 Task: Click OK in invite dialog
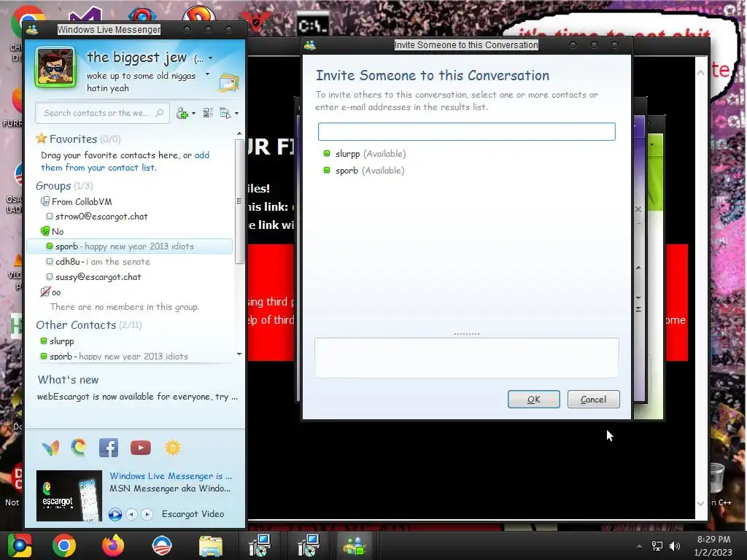click(x=533, y=399)
